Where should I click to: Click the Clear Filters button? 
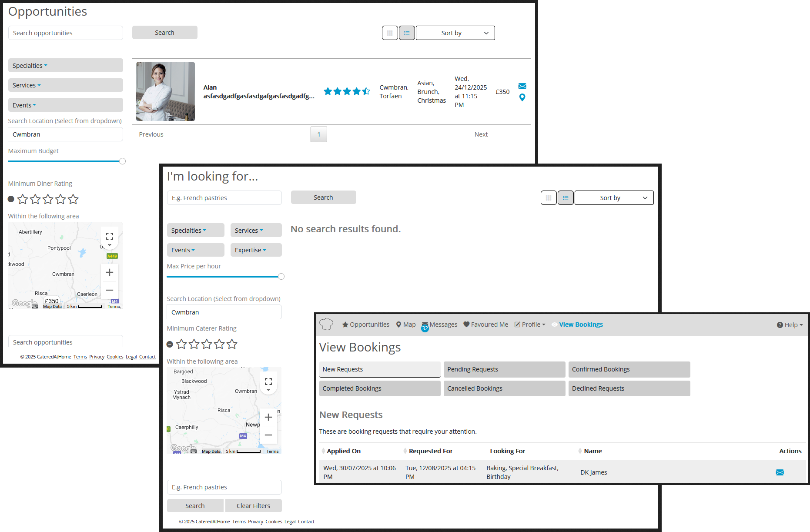coord(253,506)
